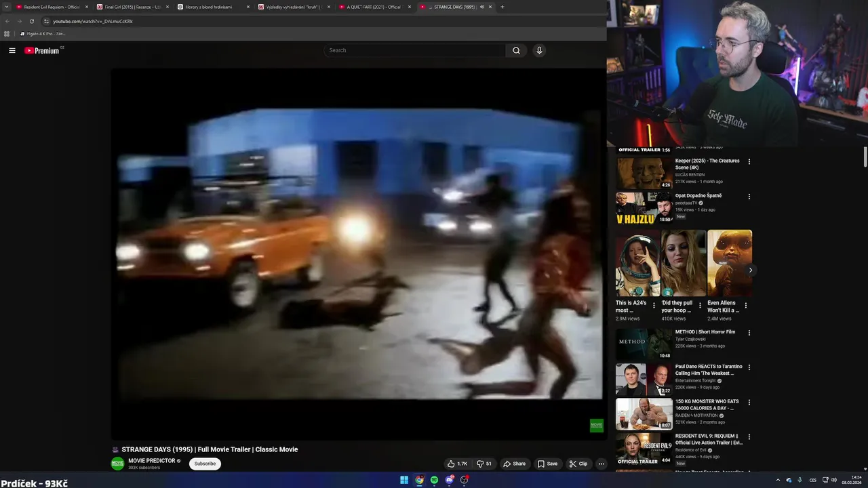
Task: Expand the tab search dropdown arrow
Action: pyautogui.click(x=6, y=7)
